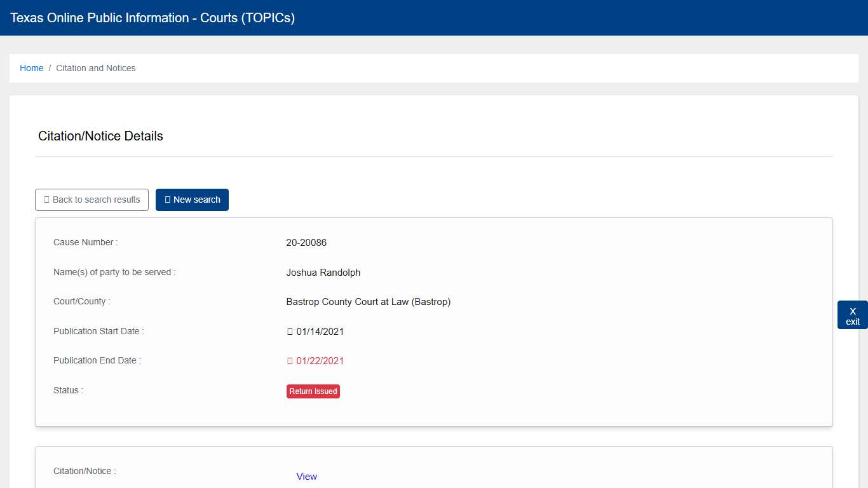Click the party name Joshua Randolph
Viewport: 868px width, 488px height.
coord(323,273)
